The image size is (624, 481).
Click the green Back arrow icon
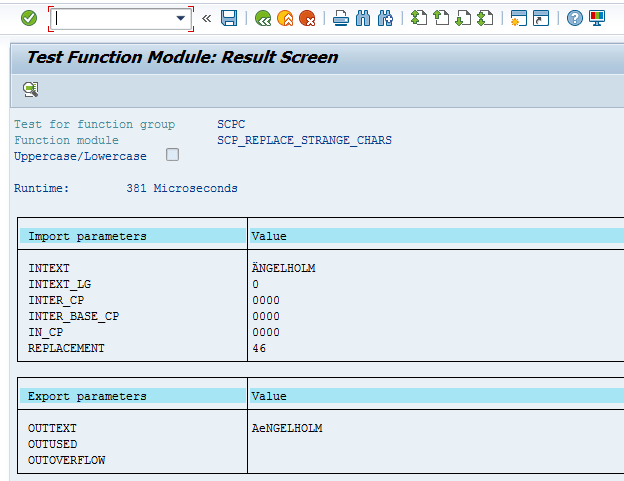pyautogui.click(x=263, y=18)
